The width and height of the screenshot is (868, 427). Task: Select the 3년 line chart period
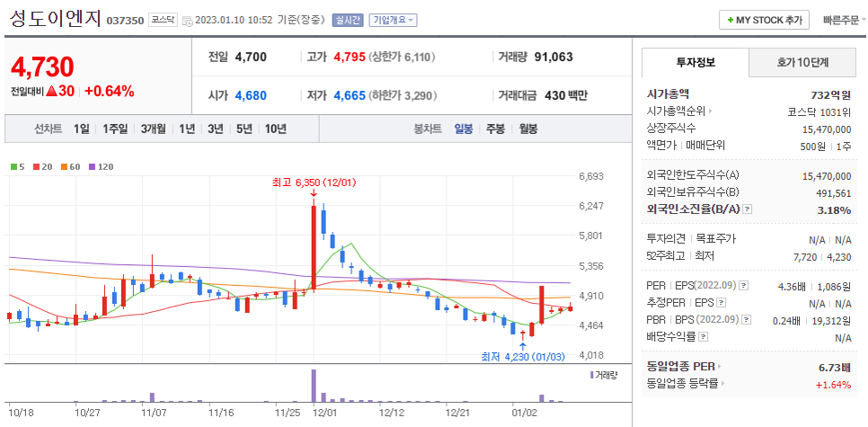click(x=216, y=129)
